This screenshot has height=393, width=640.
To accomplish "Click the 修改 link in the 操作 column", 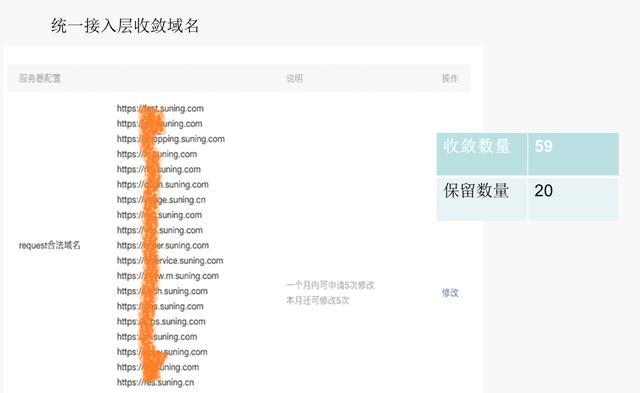I will [450, 293].
